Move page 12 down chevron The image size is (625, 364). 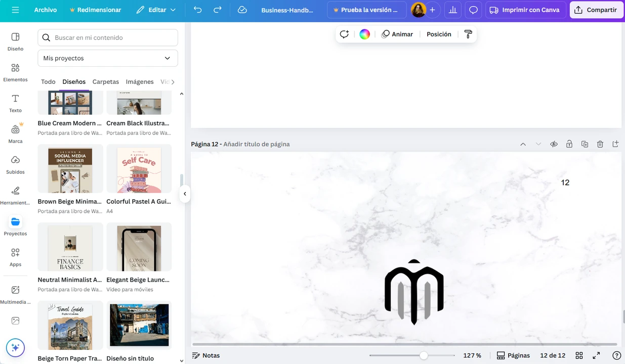(538, 144)
